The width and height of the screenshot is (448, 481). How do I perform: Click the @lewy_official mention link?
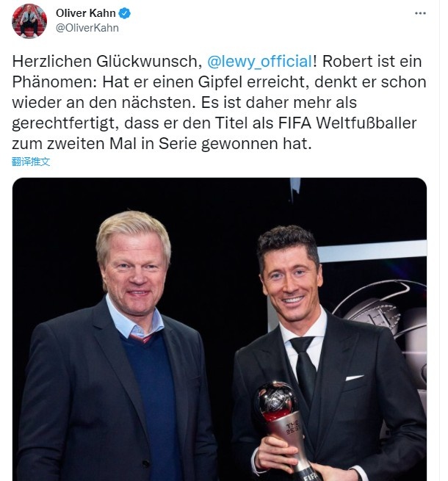(x=259, y=61)
